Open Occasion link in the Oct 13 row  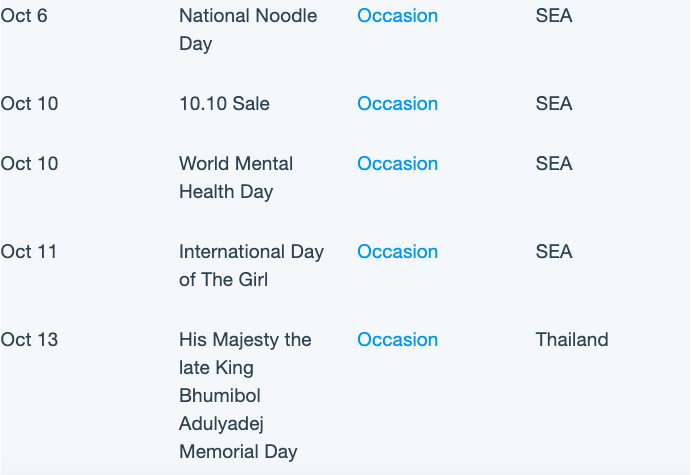(397, 340)
